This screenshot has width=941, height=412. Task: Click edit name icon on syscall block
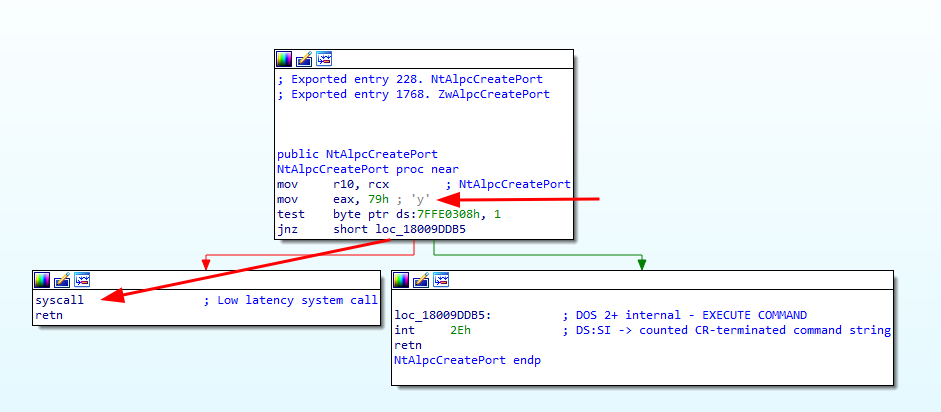[61, 280]
